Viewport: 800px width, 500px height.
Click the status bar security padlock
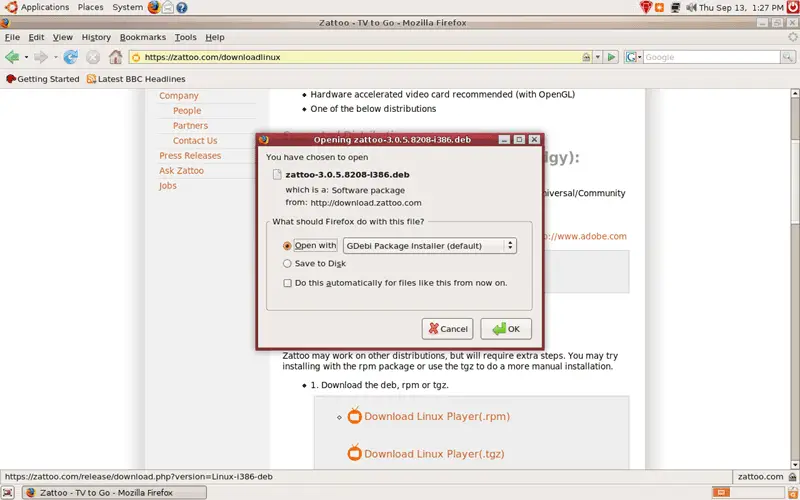tap(791, 477)
